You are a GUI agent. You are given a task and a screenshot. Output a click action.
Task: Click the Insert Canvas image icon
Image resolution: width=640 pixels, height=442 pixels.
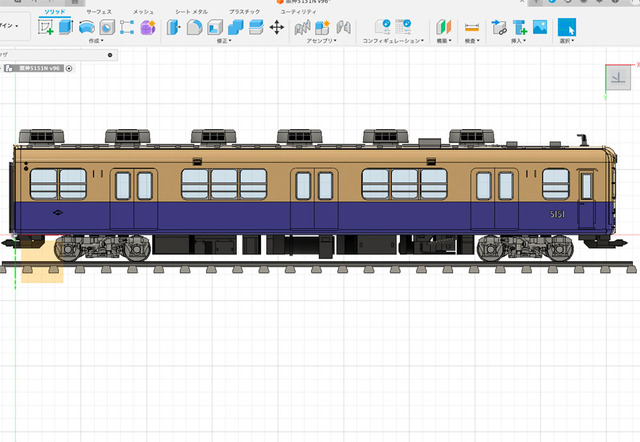[540, 27]
